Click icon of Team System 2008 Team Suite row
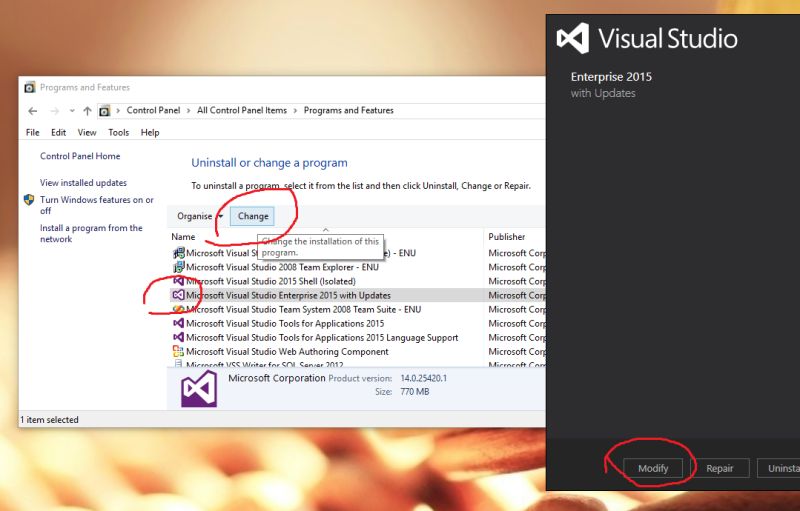The width and height of the screenshot is (800, 511). 178,309
